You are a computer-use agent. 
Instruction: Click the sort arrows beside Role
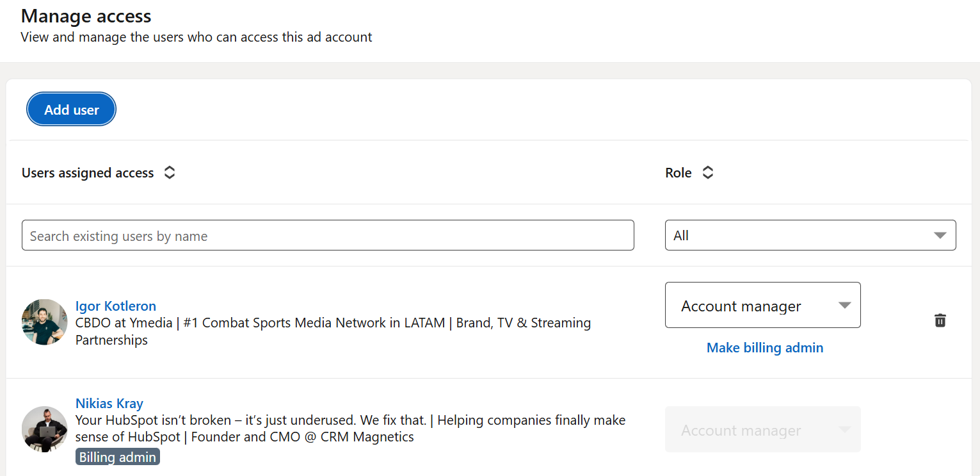click(x=707, y=173)
